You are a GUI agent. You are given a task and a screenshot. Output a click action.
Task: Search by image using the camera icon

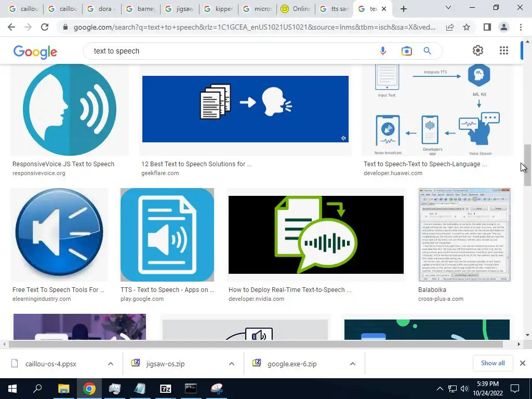[x=406, y=51]
